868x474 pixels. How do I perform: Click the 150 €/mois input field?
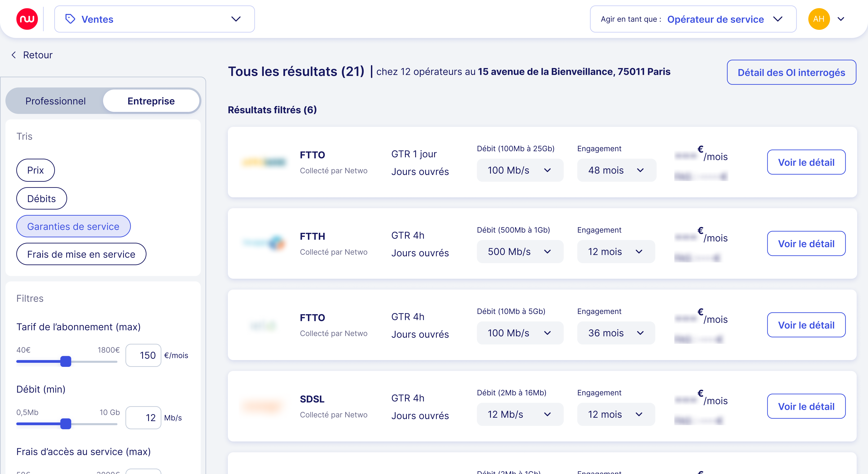pyautogui.click(x=143, y=355)
